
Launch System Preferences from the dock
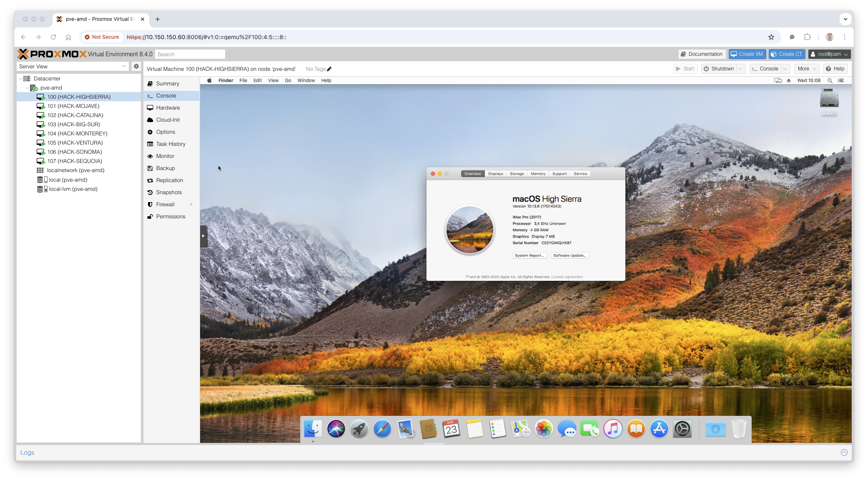point(682,429)
